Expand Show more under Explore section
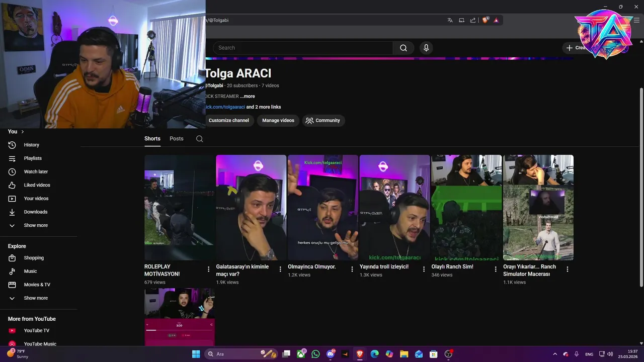This screenshot has height=362, width=644. click(36, 298)
